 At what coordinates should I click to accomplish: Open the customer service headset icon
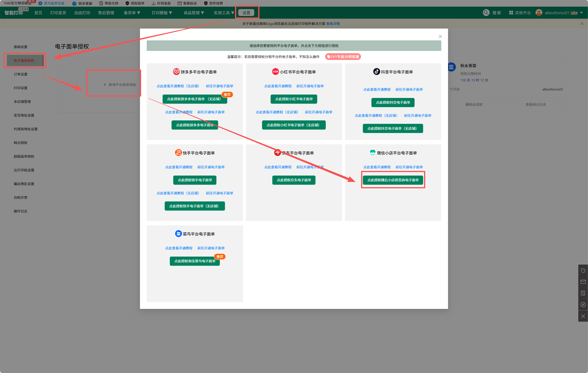(x=583, y=270)
